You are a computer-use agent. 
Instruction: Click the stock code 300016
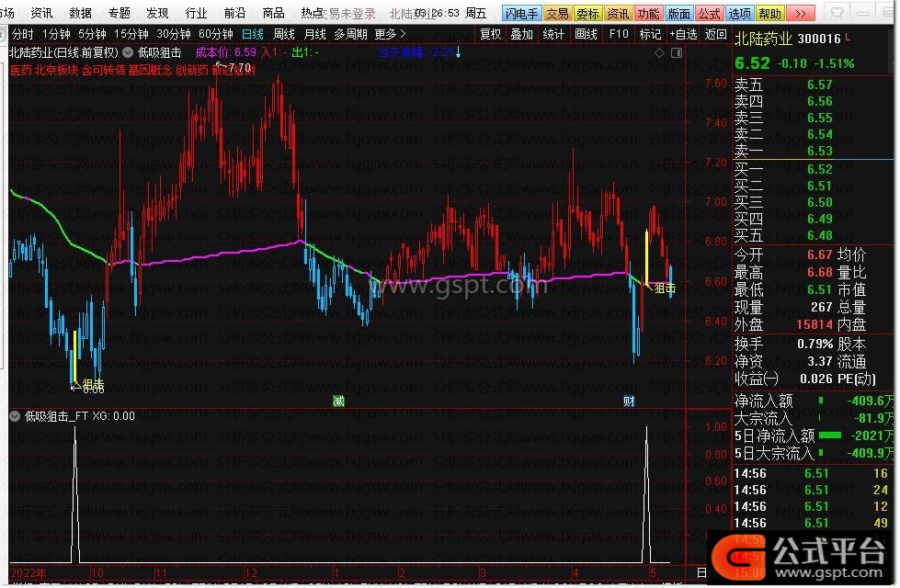pos(819,39)
